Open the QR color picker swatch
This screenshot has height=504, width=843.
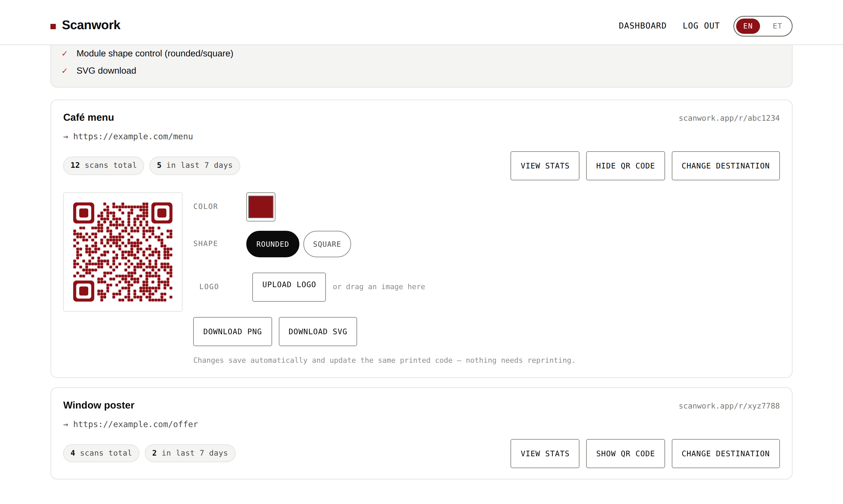tap(261, 207)
